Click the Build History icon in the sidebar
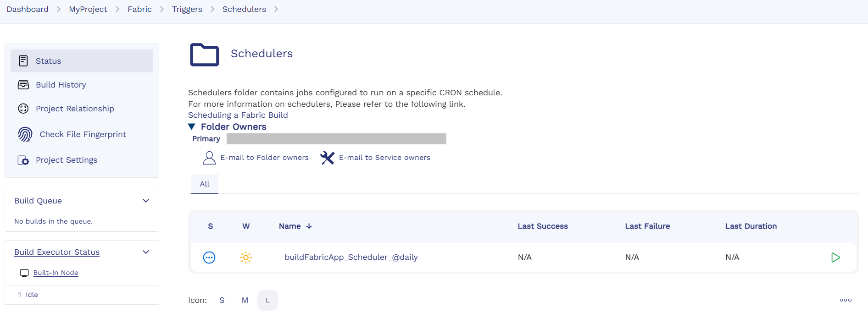 tap(23, 85)
